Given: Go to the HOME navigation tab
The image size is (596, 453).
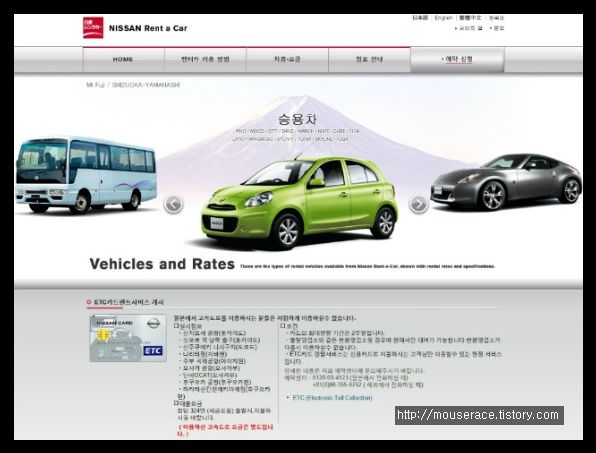Looking at the screenshot, I should pyautogui.click(x=123, y=60).
